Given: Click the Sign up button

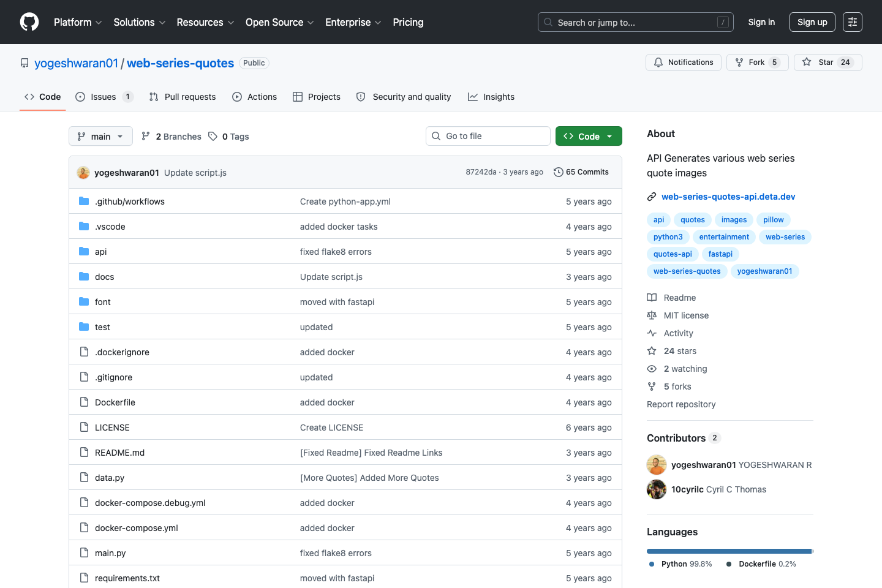Looking at the screenshot, I should pos(812,22).
